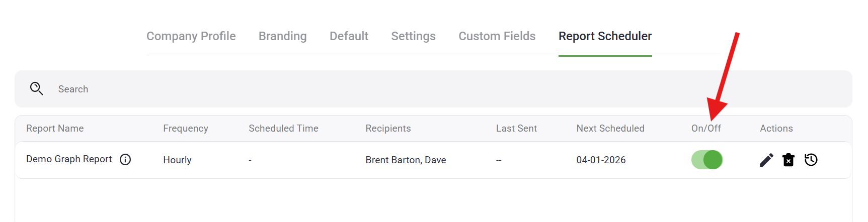The height and width of the screenshot is (222, 868).
Task: Go to the Default tab
Action: (x=349, y=36)
